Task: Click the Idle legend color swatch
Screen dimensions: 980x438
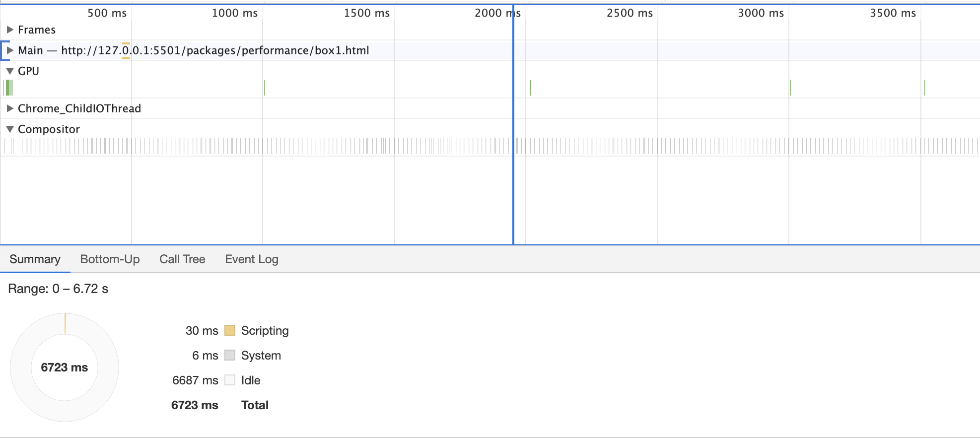Action: click(230, 380)
